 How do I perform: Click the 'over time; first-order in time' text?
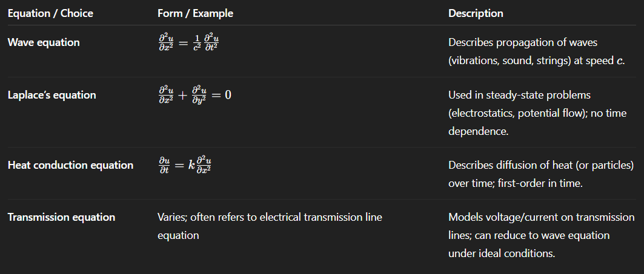[x=516, y=183]
